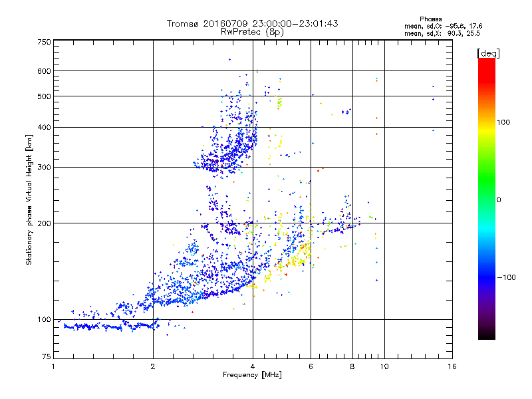Click the y-axis tick label '75'

(47, 356)
